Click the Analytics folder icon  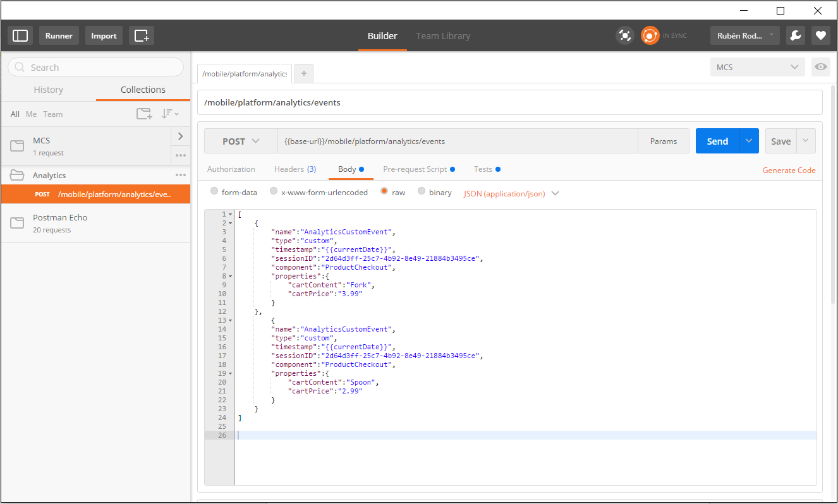(x=17, y=175)
